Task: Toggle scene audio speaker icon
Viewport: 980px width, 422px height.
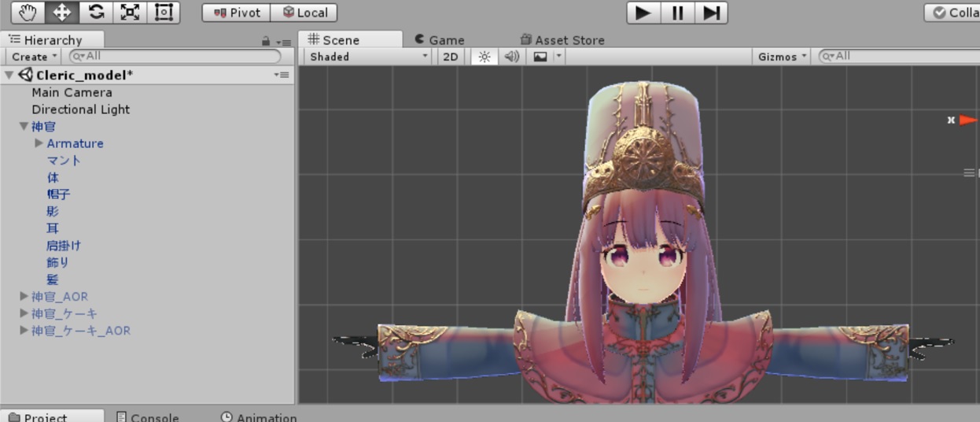Action: click(x=511, y=57)
